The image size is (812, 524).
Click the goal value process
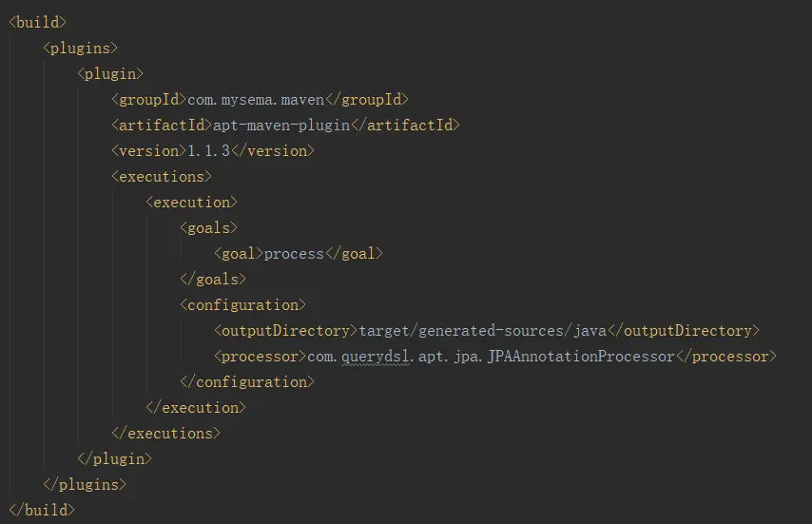tap(294, 253)
